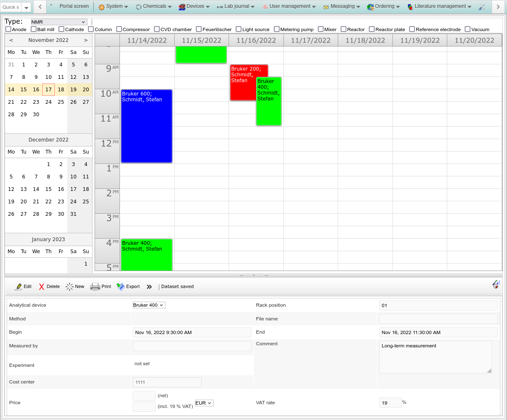Click the Print printer icon
The image size is (507, 420).
pyautogui.click(x=95, y=287)
